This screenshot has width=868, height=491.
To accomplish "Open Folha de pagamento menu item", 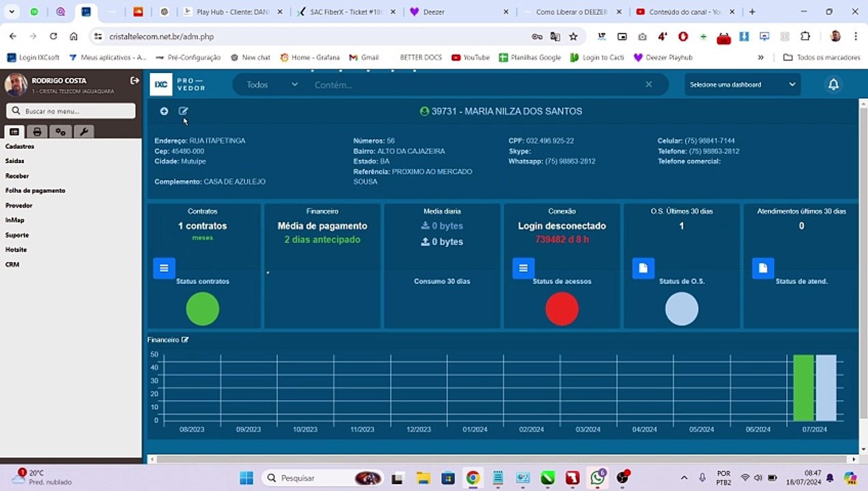I will point(35,191).
